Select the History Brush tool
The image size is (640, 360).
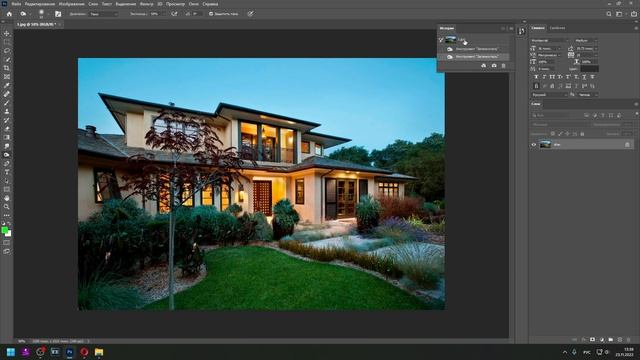click(x=7, y=120)
